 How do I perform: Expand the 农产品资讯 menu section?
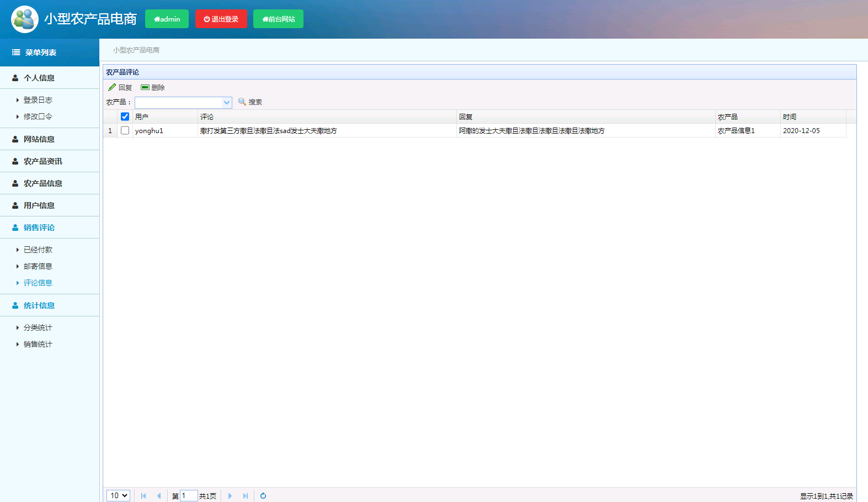[x=50, y=161]
